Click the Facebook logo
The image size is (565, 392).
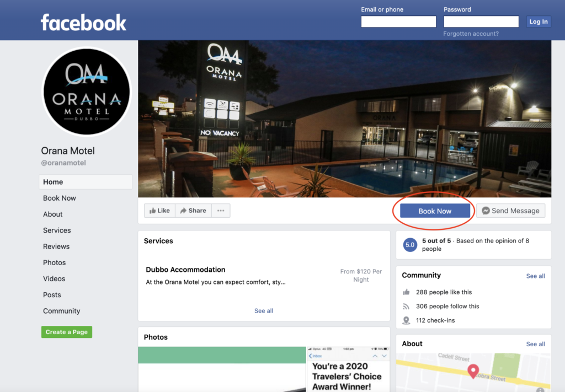[x=83, y=22]
